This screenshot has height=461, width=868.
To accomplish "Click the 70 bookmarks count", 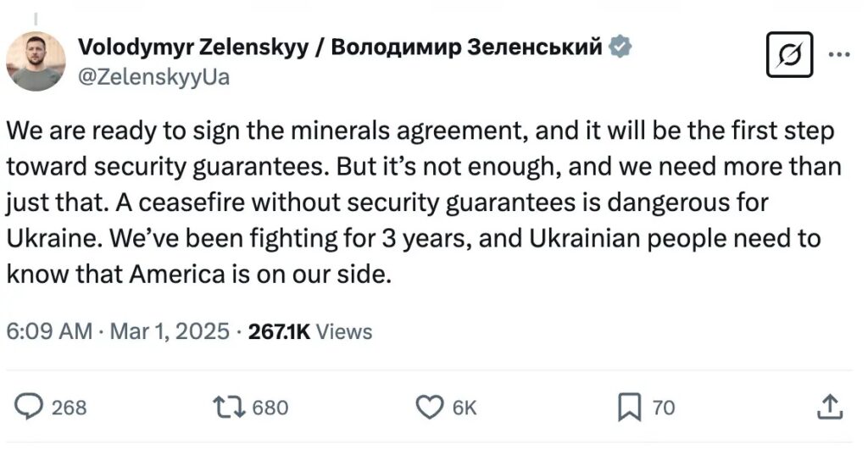I will 664,408.
